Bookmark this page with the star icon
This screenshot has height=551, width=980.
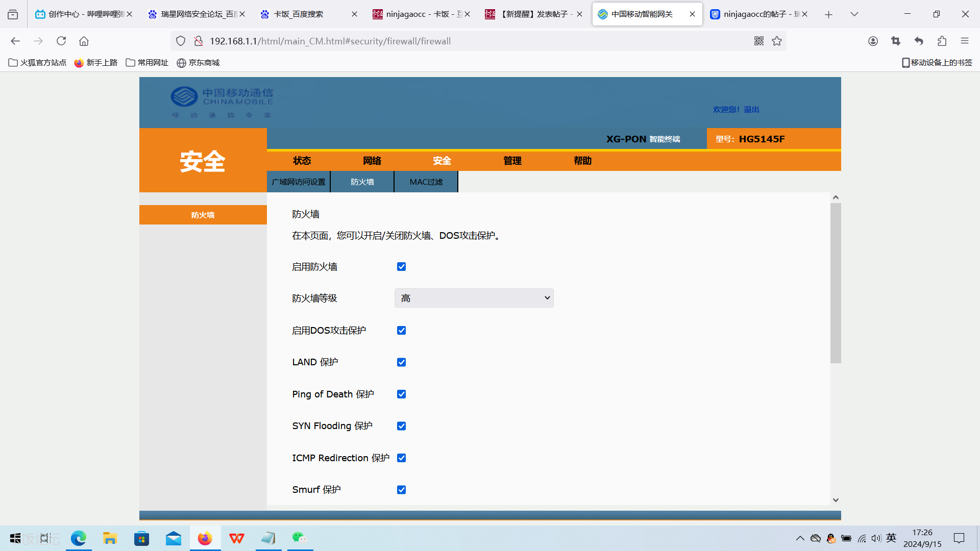pyautogui.click(x=777, y=41)
